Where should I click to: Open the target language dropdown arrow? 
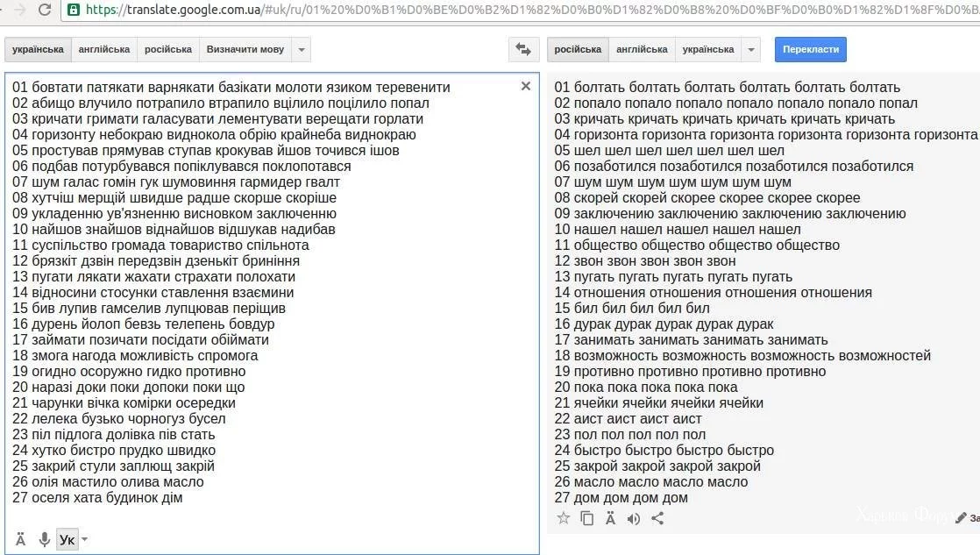(751, 49)
